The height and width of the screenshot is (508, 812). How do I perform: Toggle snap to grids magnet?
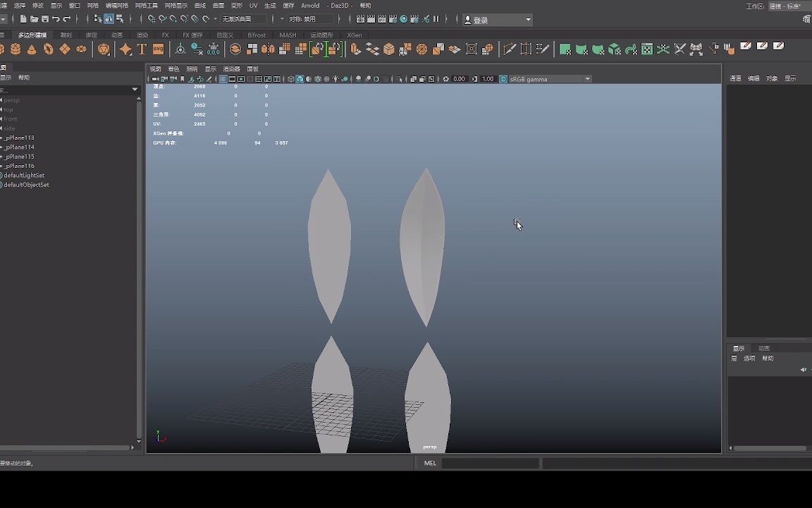point(152,19)
